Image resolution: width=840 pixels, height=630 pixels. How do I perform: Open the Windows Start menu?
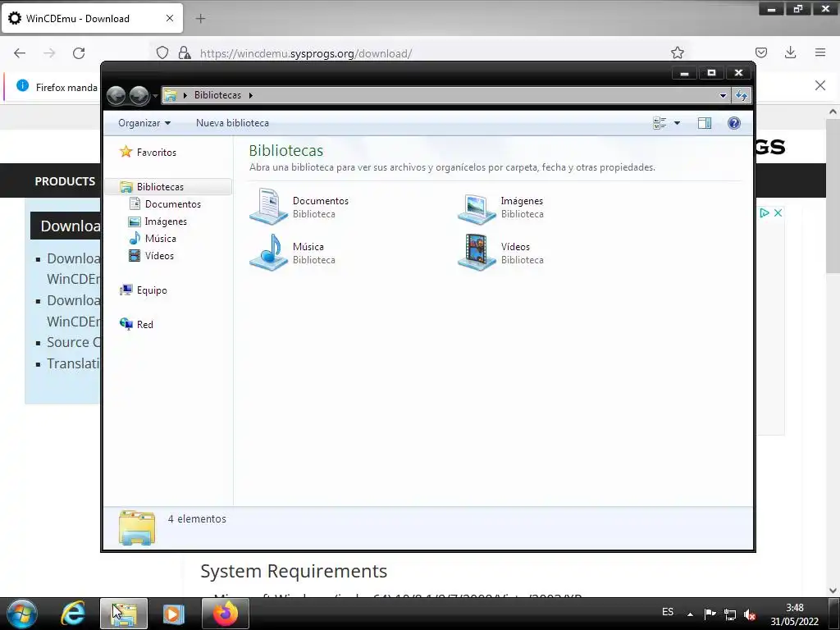click(x=22, y=614)
